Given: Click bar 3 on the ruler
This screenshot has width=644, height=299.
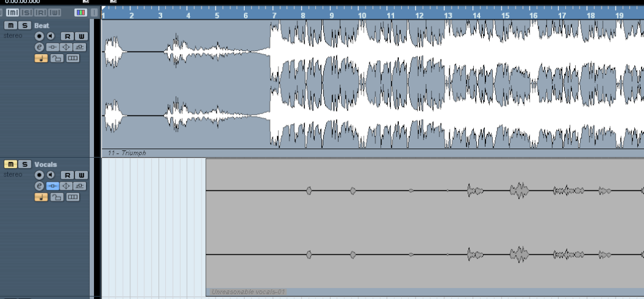Looking at the screenshot, I should 160,15.
